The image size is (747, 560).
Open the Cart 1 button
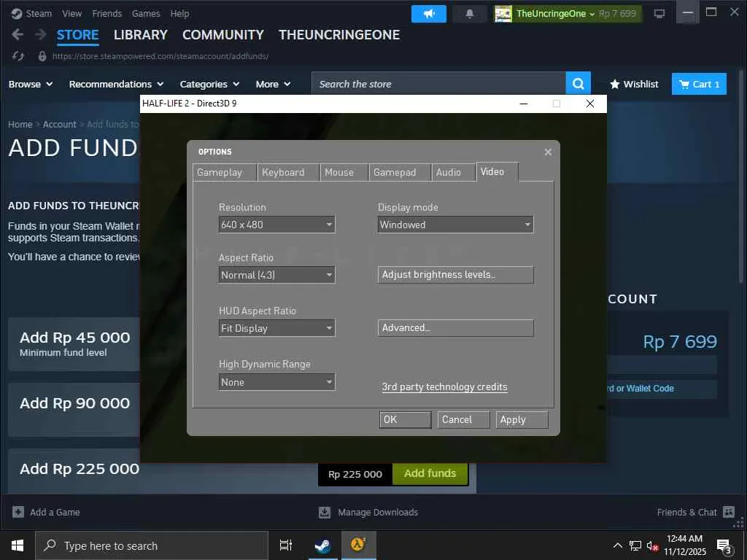699,85
